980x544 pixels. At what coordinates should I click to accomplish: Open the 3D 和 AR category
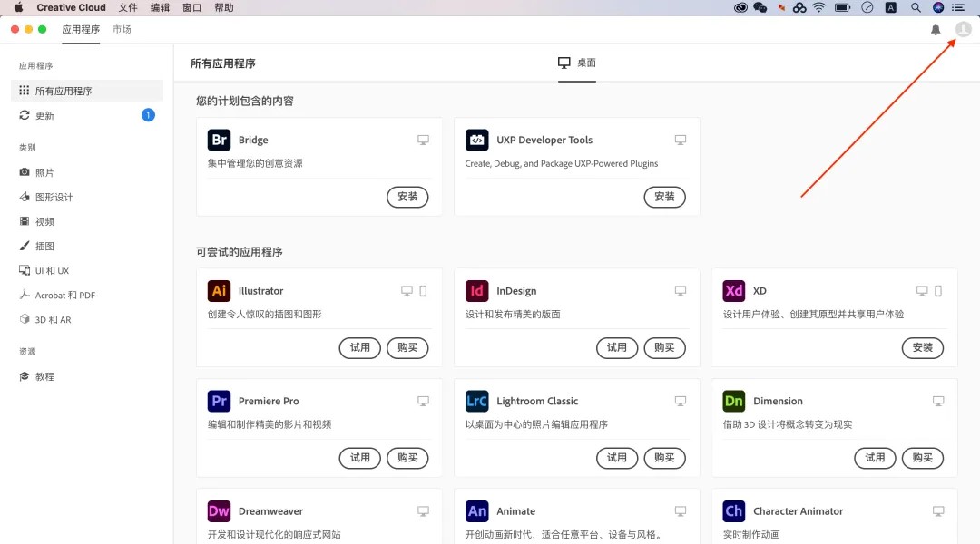pyautogui.click(x=87, y=319)
